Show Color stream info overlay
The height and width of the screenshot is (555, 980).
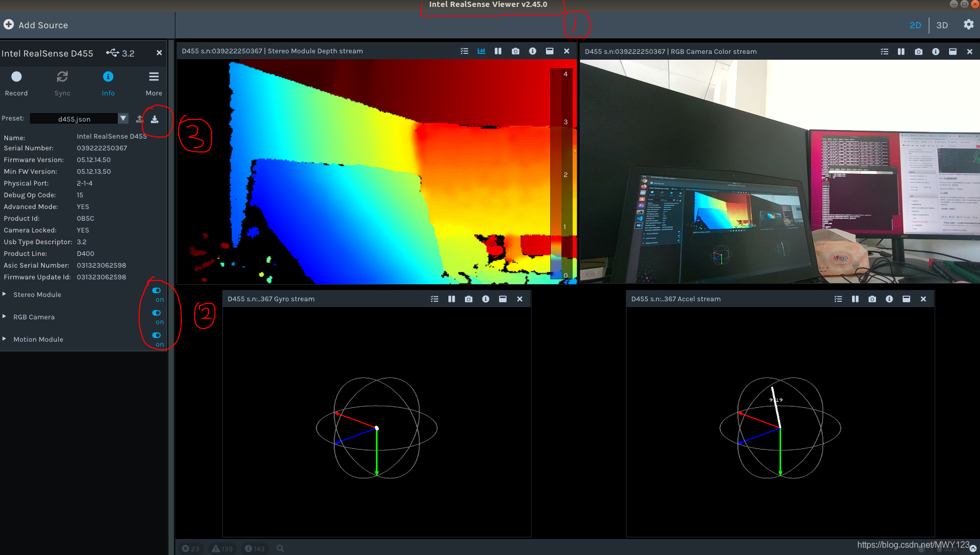[x=936, y=52]
